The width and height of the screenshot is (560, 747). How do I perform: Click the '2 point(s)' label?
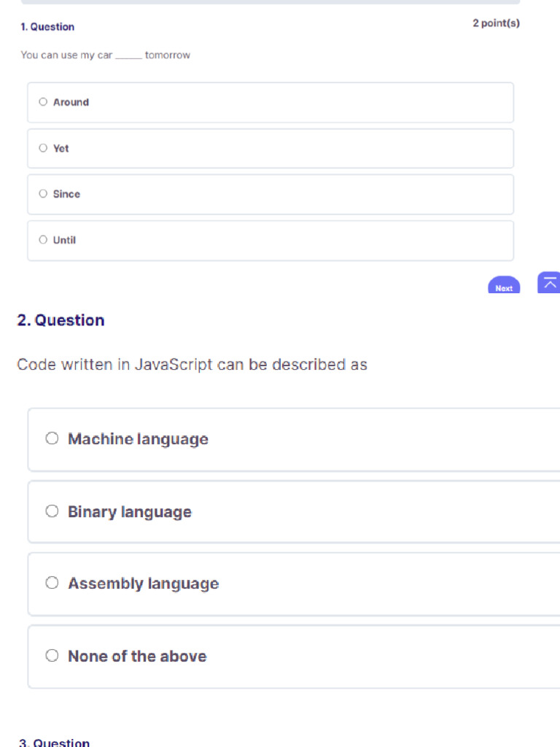496,23
